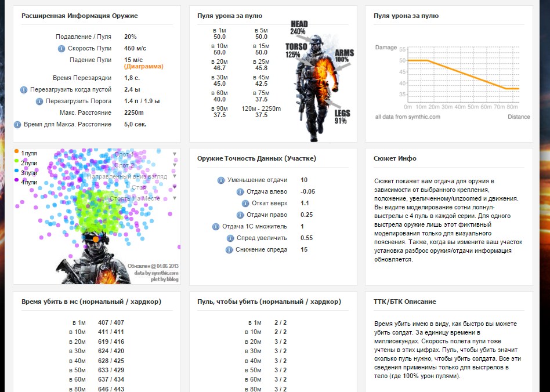Click info icon beside Откат вверх

[x=245, y=204]
